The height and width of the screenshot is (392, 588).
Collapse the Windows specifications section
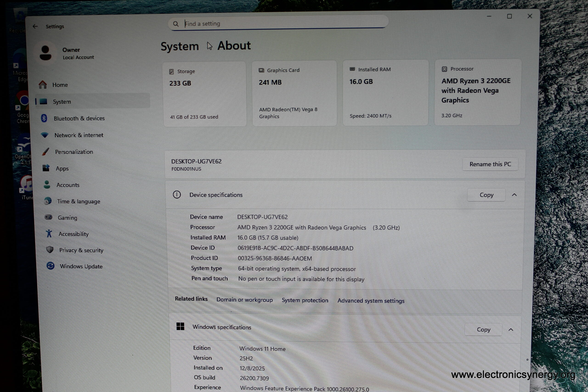pyautogui.click(x=511, y=330)
